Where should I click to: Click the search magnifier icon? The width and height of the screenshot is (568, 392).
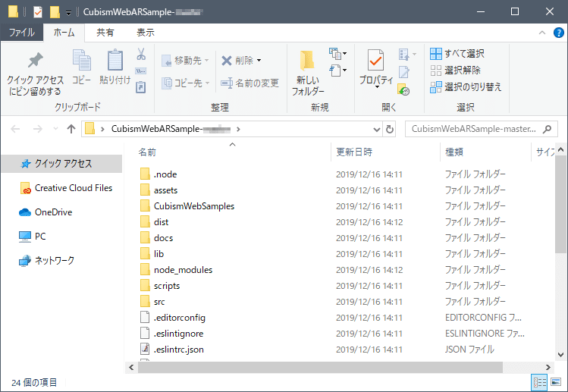[x=548, y=129]
